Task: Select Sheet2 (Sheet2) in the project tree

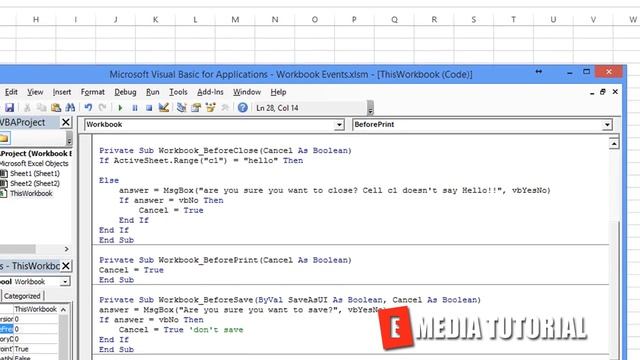Action: 35,184
